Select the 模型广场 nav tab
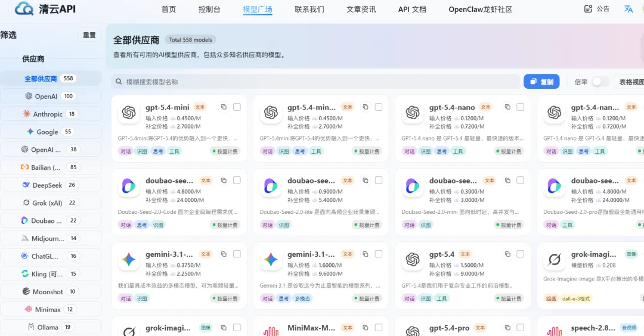This screenshot has width=644, height=336. [x=258, y=9]
